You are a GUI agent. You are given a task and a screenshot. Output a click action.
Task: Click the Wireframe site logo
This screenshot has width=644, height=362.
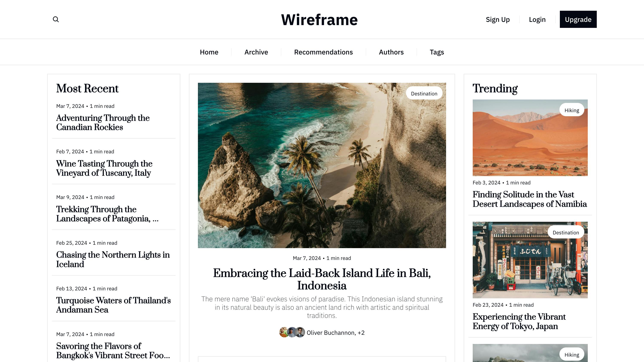[x=319, y=20]
